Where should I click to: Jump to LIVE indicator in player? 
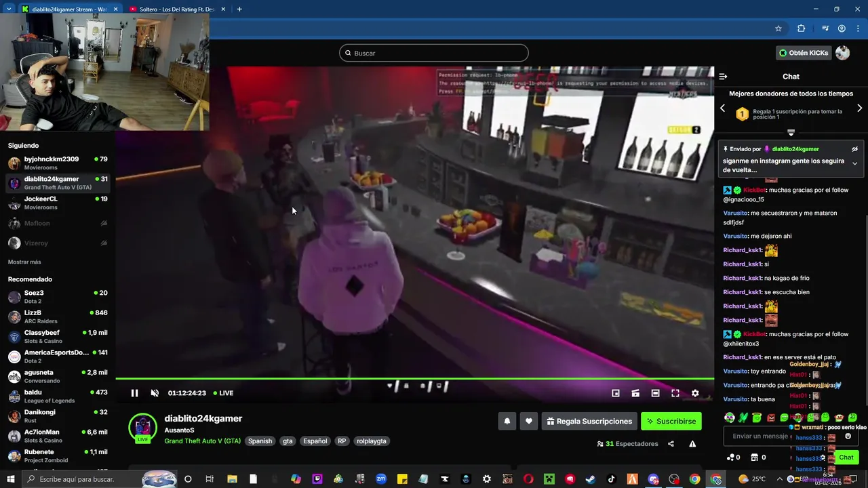tap(223, 393)
